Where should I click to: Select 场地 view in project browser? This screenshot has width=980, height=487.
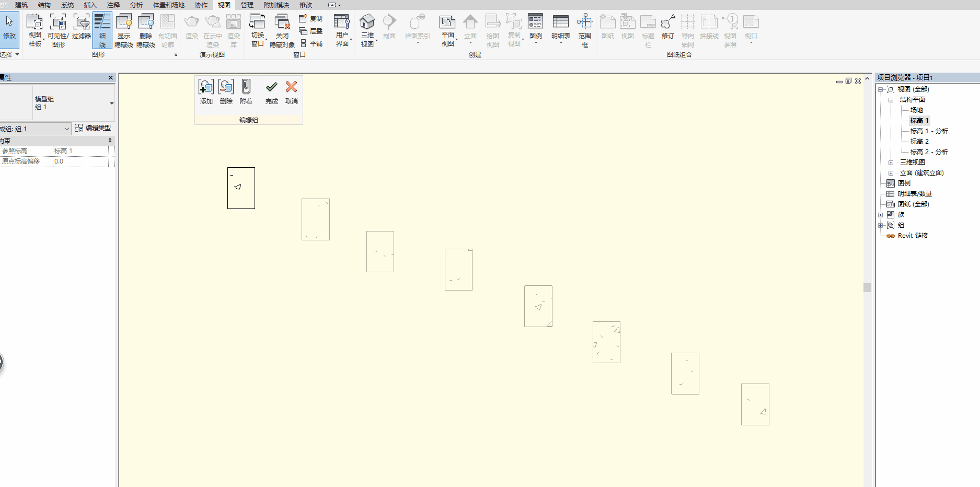[x=917, y=110]
